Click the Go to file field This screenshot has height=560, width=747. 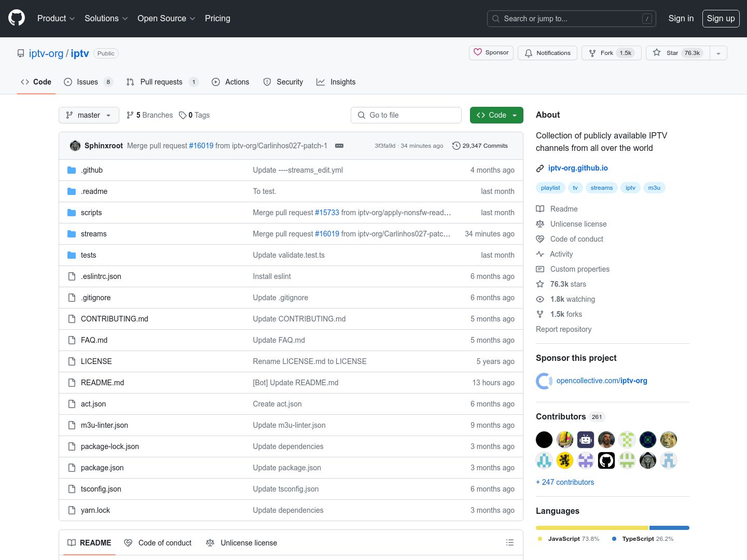(406, 115)
